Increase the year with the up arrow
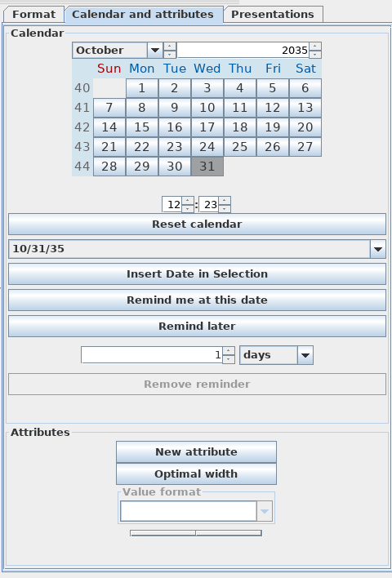This screenshot has width=392, height=578. [x=315, y=47]
